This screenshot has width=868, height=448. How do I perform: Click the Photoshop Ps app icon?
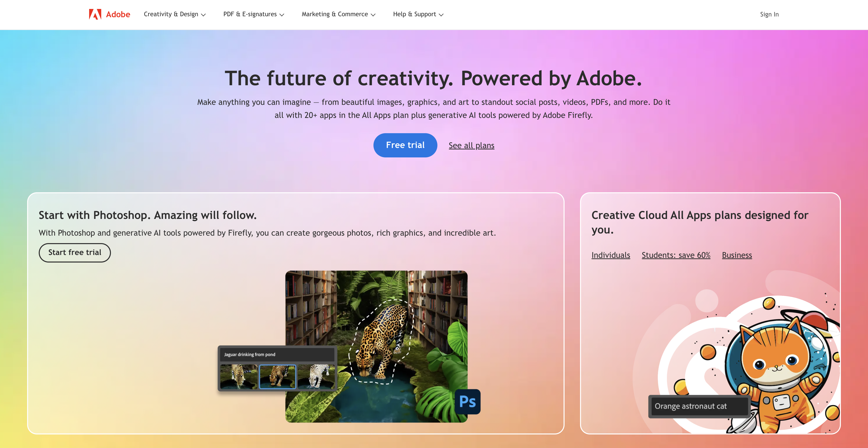[x=467, y=402]
